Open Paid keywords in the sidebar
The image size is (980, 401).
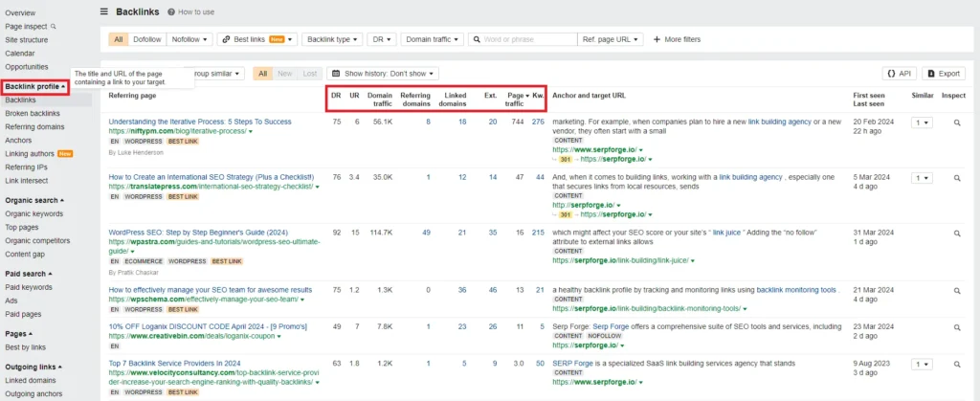point(29,287)
